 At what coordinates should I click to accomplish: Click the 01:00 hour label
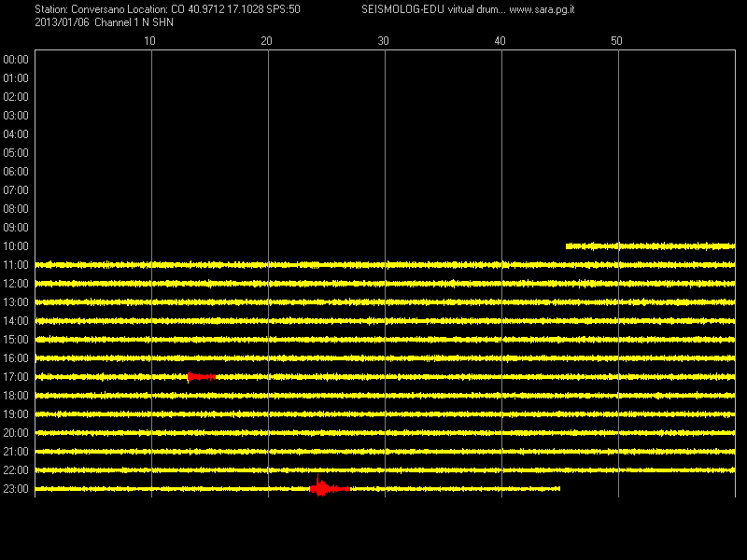coord(16,78)
